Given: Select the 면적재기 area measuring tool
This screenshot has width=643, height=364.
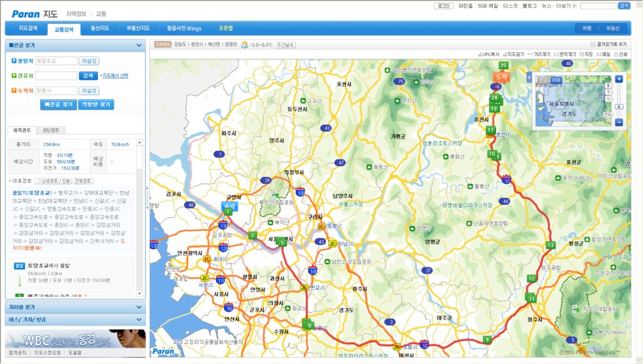Looking at the screenshot, I should click(565, 55).
